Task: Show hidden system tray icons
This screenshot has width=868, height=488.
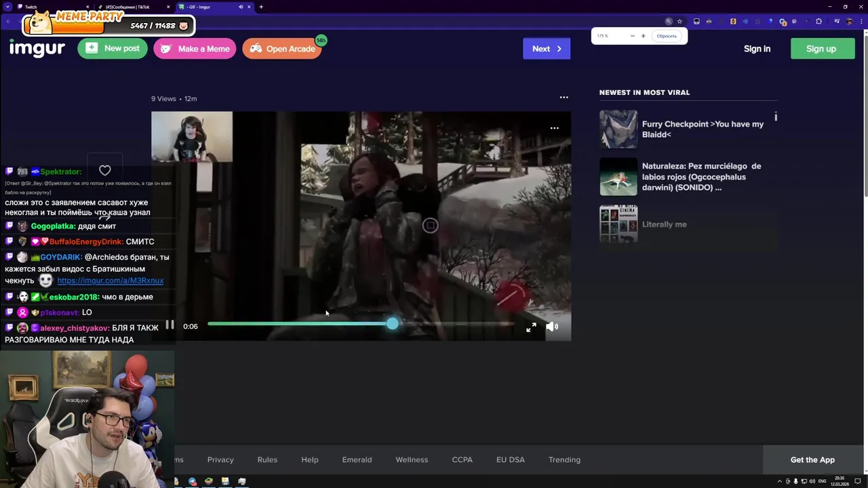Action: 780,481
